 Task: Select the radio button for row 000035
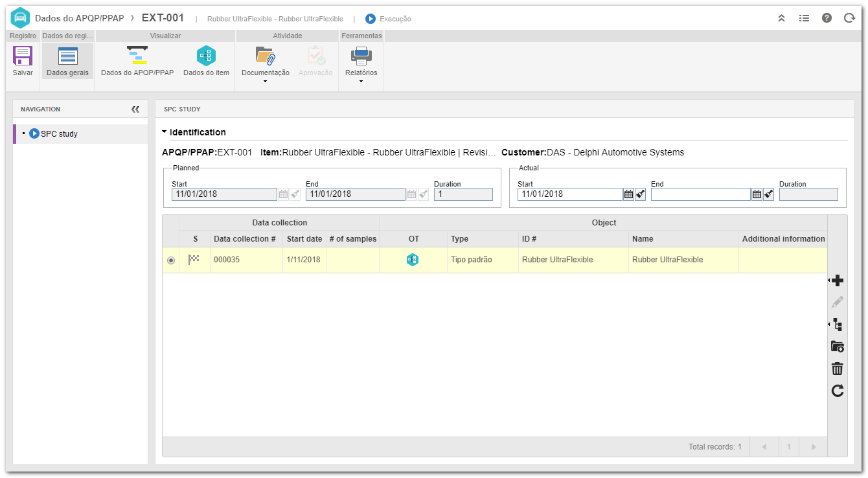(x=171, y=260)
